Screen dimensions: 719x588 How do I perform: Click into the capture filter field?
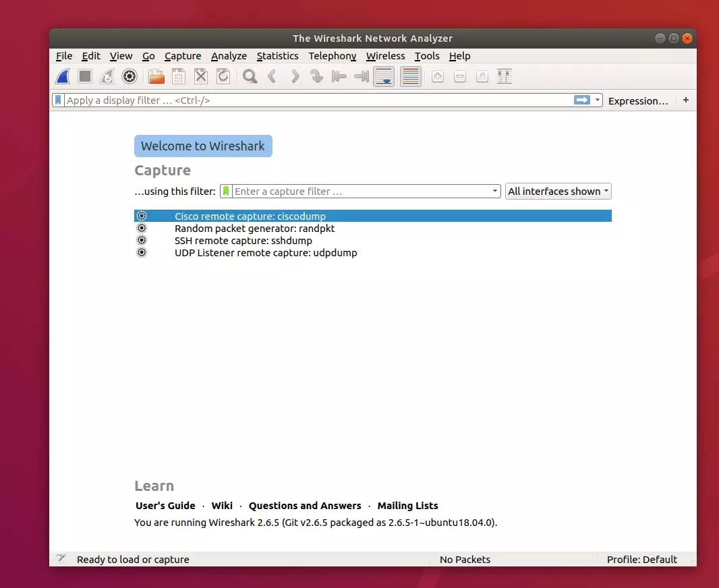pyautogui.click(x=362, y=191)
